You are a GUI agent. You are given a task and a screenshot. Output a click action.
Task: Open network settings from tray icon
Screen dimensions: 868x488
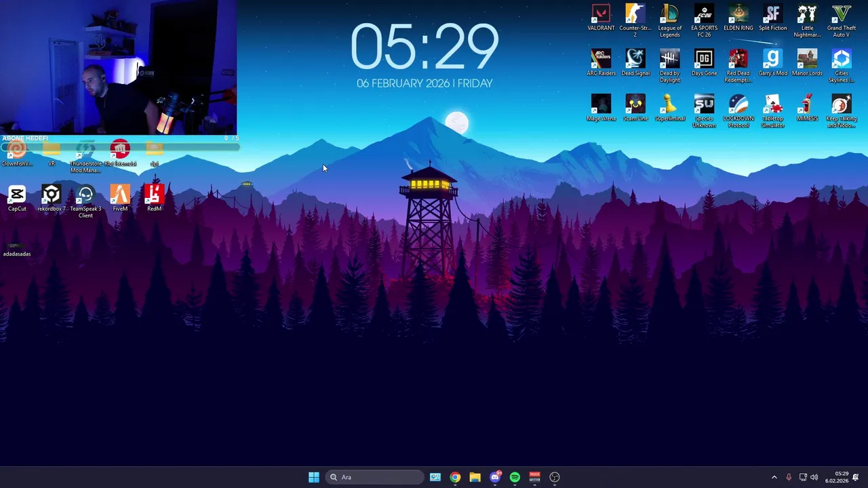click(x=803, y=477)
